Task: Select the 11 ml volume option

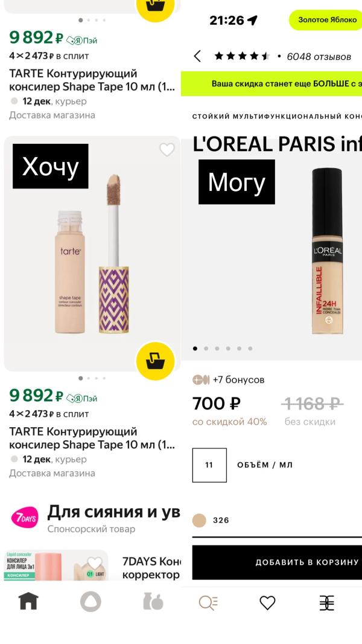Action: click(x=209, y=465)
